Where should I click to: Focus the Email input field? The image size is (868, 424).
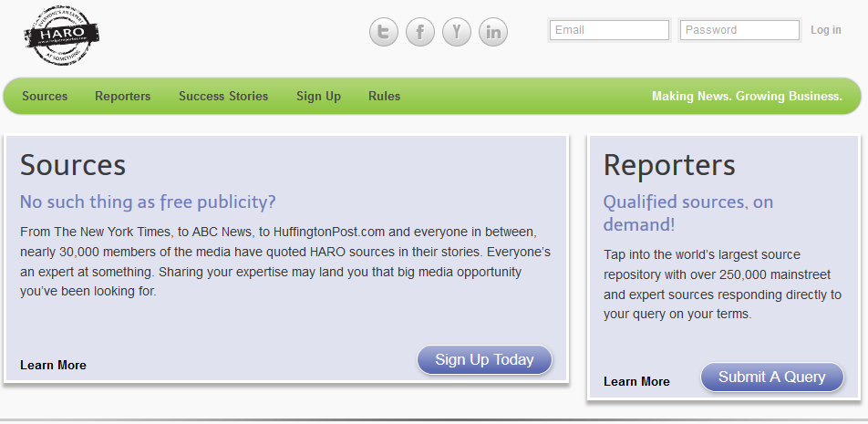[609, 30]
